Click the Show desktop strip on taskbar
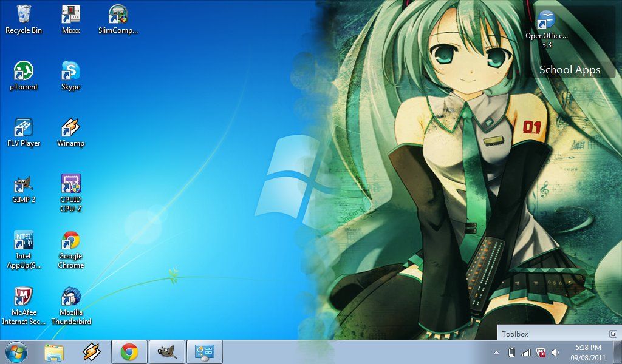The image size is (622, 364). [x=617, y=352]
